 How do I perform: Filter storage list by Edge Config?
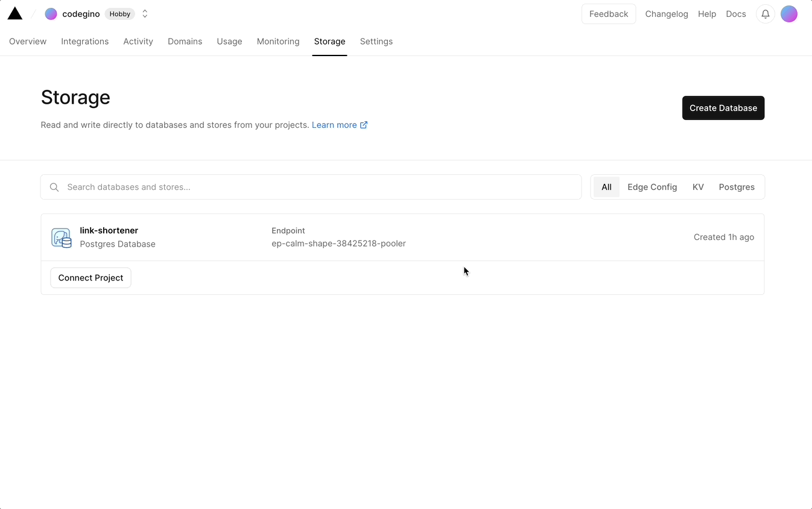tap(652, 187)
